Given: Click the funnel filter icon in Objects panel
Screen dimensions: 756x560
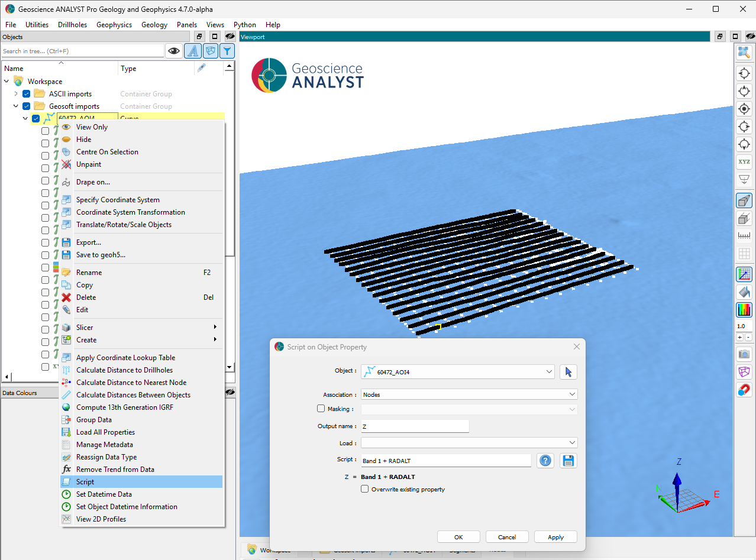Looking at the screenshot, I should click(227, 51).
